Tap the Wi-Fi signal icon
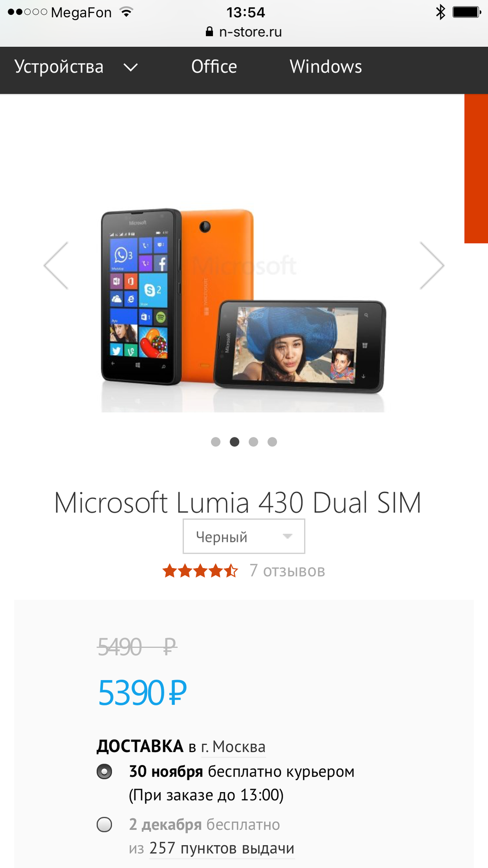This screenshot has width=488, height=868. point(126,12)
